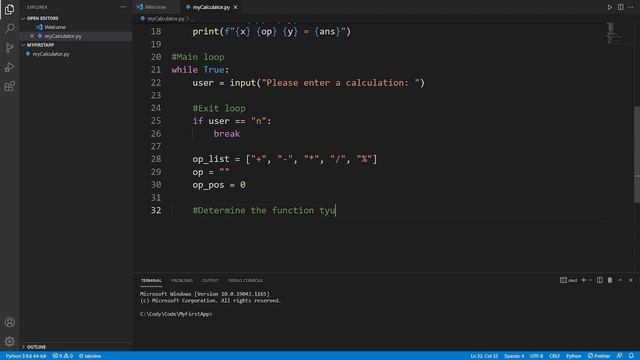Click 'while True:' on line 21
This screenshot has width=640, height=360.
pyautogui.click(x=200, y=70)
